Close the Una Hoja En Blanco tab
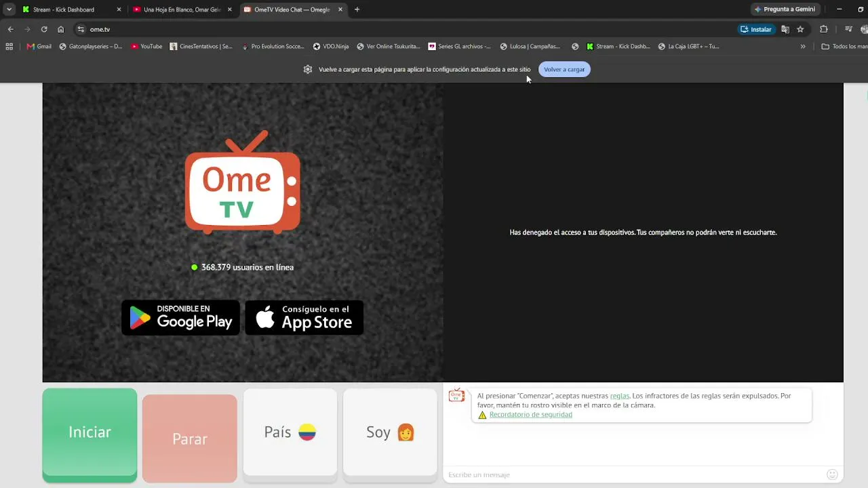 pyautogui.click(x=229, y=9)
